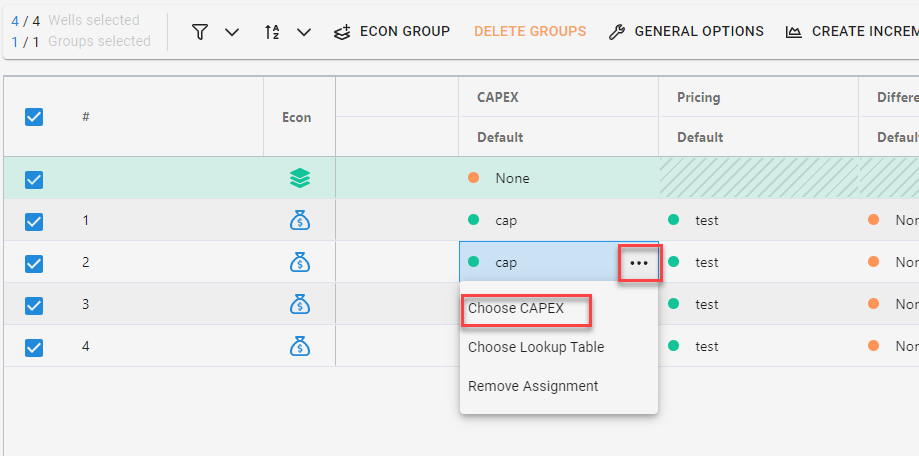Open GENERAL OPTIONS in the toolbar
Screen dimensions: 919x456
[x=686, y=32]
